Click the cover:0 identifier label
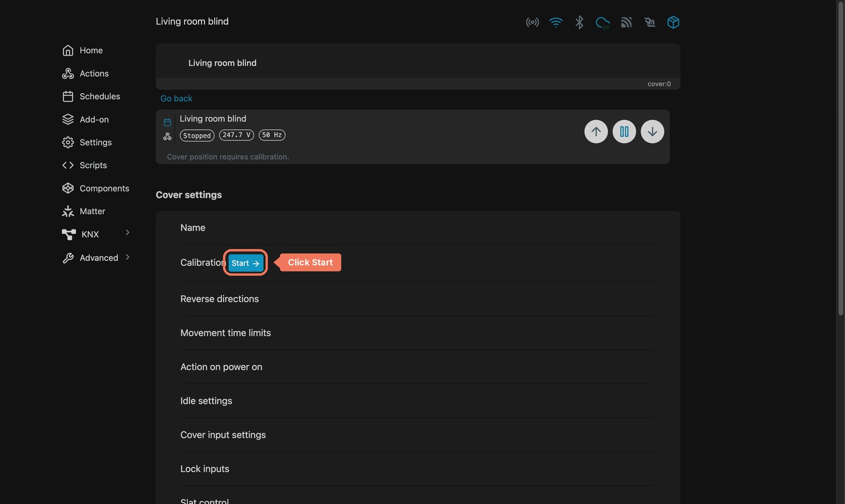The height and width of the screenshot is (504, 845). click(x=659, y=84)
